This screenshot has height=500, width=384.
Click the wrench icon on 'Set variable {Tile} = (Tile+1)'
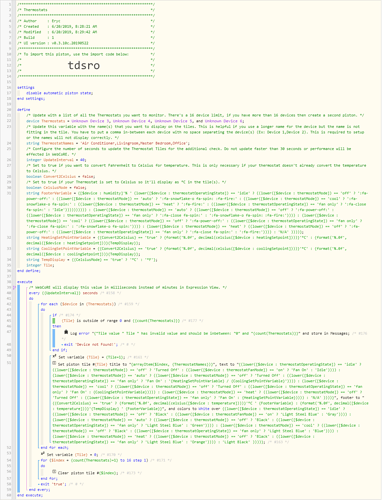(x=54, y=356)
